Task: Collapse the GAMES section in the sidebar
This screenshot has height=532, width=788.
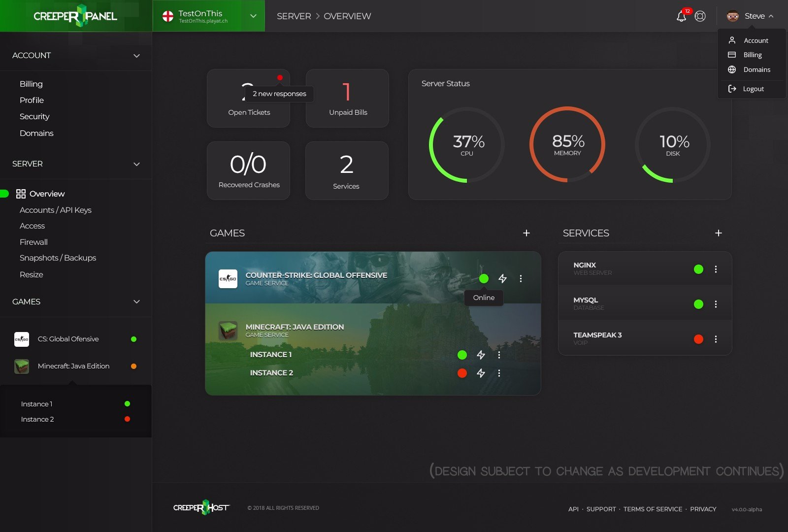Action: (137, 301)
